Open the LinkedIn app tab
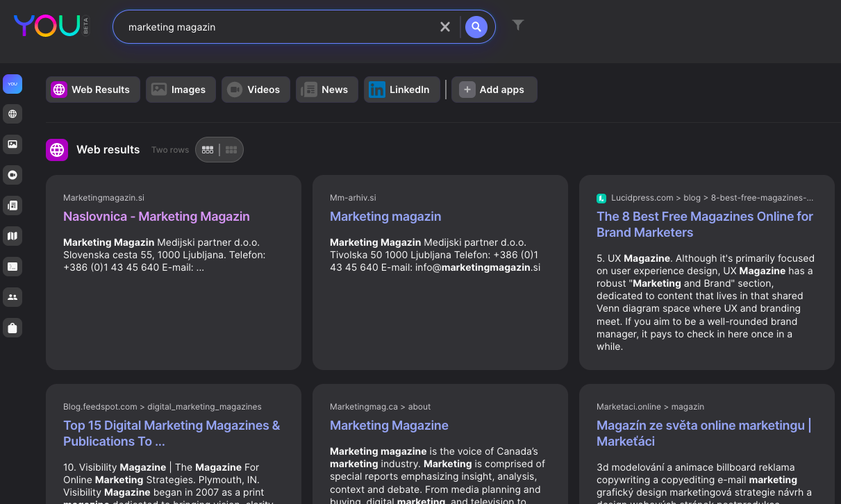The width and height of the screenshot is (841, 504). [x=401, y=90]
